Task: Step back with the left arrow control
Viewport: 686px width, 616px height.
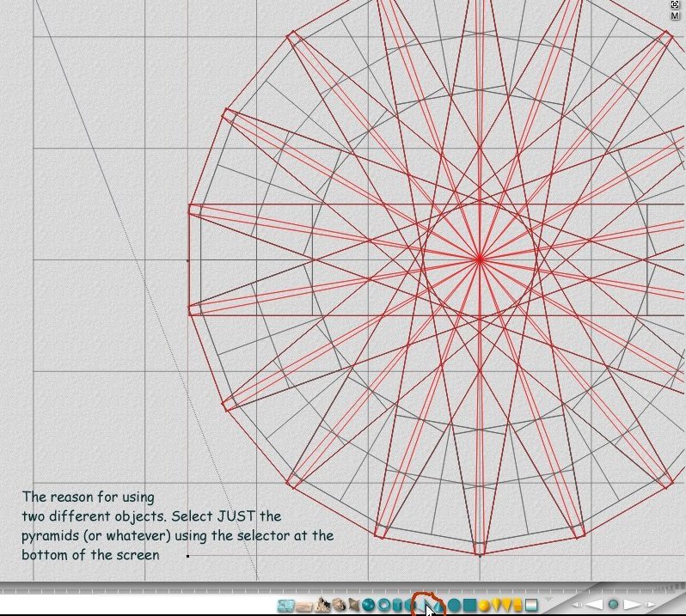Action: click(595, 605)
